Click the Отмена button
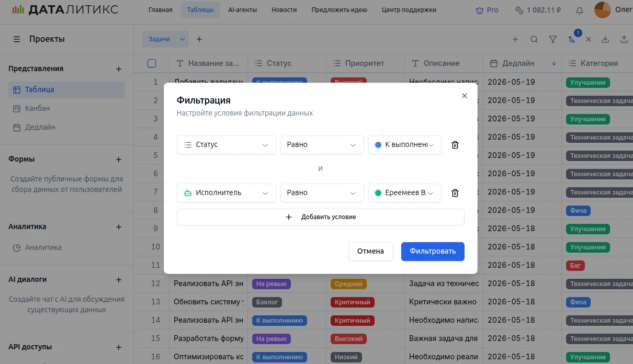Screen dimensions: 633x364 coord(370,251)
